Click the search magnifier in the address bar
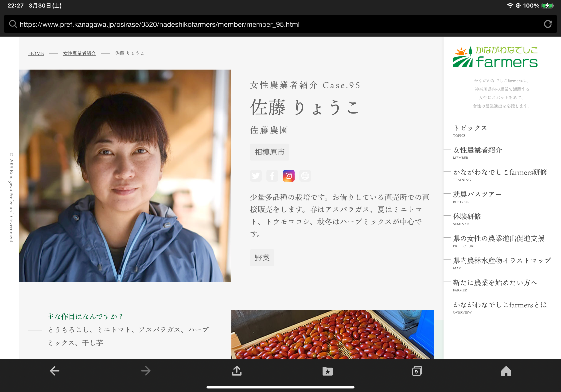Image resolution: width=561 pixels, height=392 pixels. (13, 24)
